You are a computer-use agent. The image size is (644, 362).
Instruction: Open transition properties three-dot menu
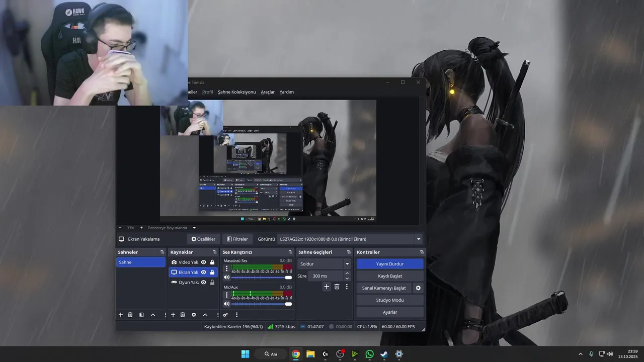point(347,287)
